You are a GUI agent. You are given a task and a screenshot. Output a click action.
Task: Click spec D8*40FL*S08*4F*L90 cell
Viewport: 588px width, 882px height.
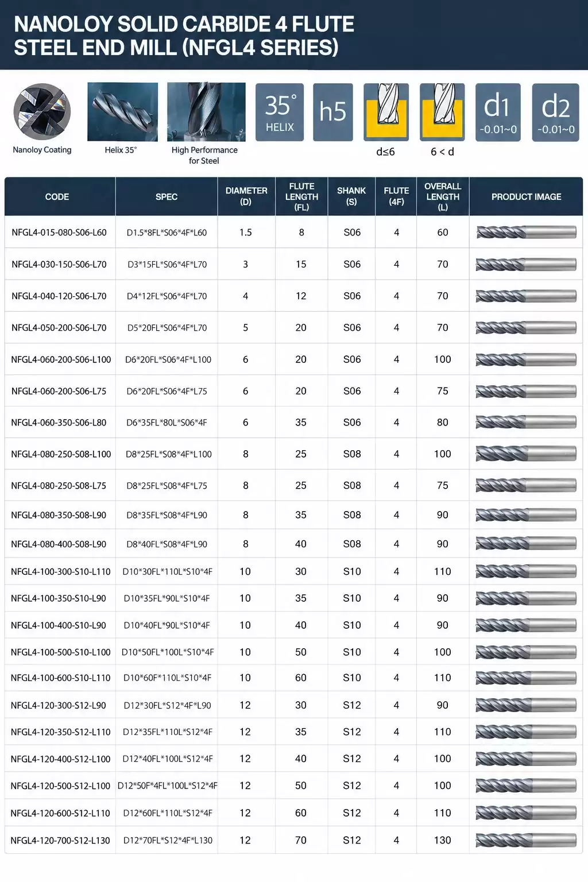[x=167, y=544]
